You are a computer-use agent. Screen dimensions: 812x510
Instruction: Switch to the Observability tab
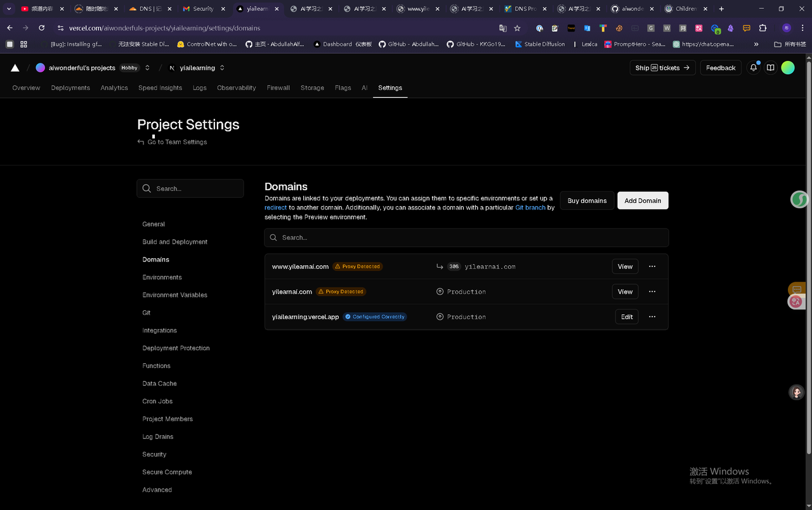[x=237, y=88]
